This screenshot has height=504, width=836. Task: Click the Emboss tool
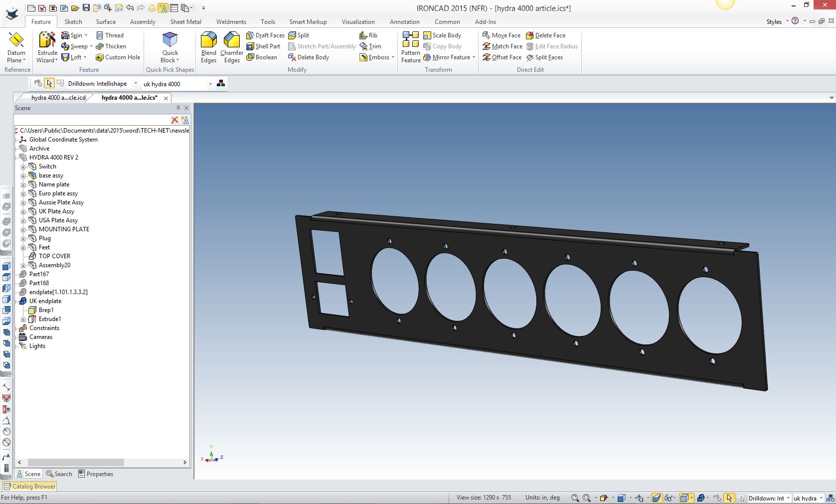click(374, 57)
